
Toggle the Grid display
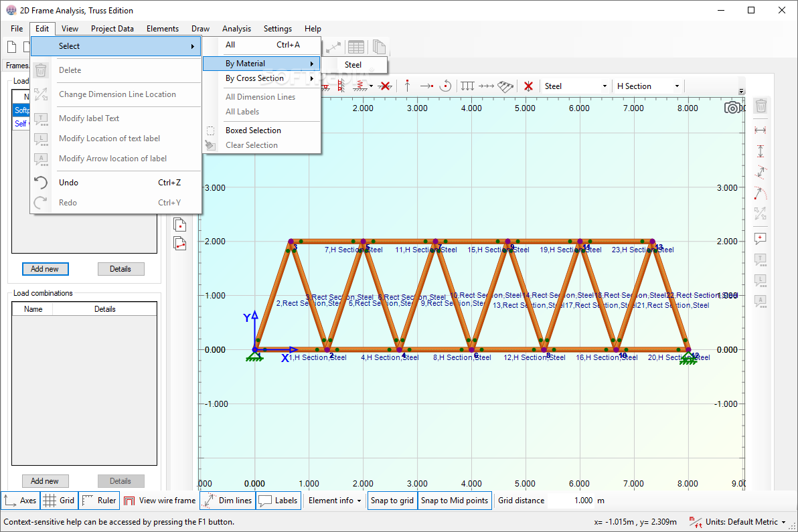[x=58, y=501]
